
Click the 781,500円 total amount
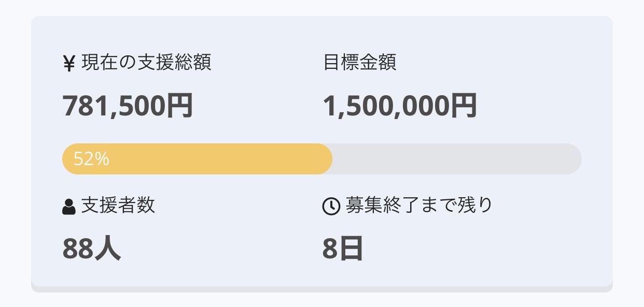[128, 106]
